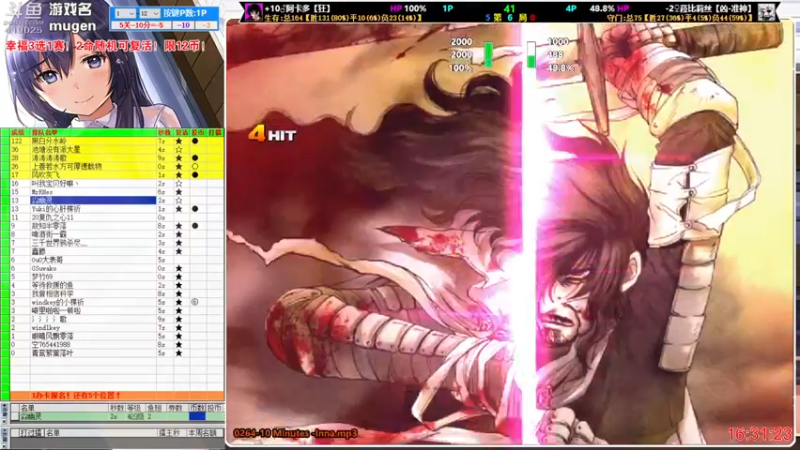Screen dimensions: 800x450
Task: Click the filled black circle in the 122 score row
Action: click(195, 141)
